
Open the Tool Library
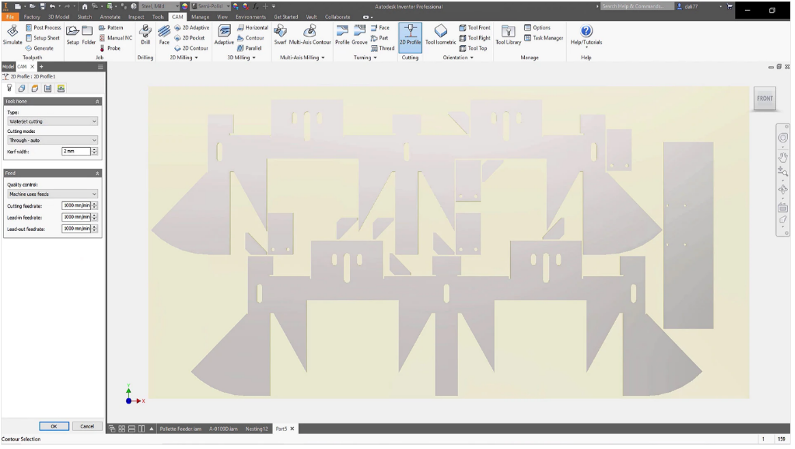[508, 34]
